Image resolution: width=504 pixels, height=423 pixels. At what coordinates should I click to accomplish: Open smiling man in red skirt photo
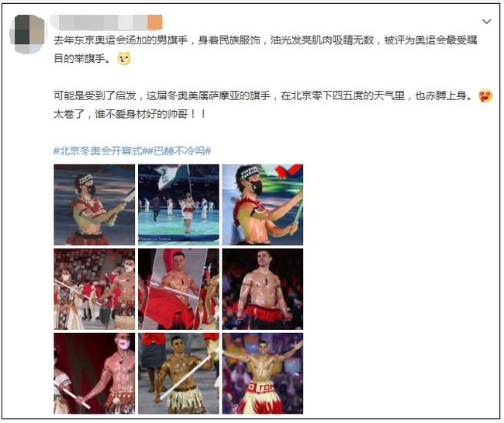point(263,289)
